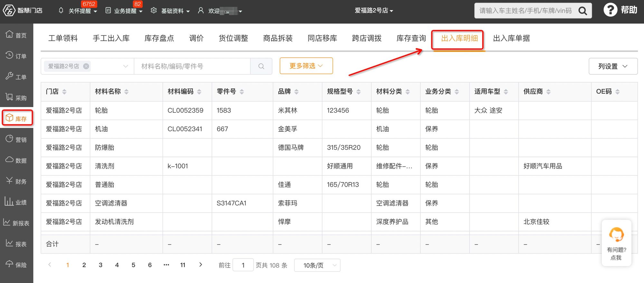Go to page 2
This screenshot has height=283, width=644.
84,265
